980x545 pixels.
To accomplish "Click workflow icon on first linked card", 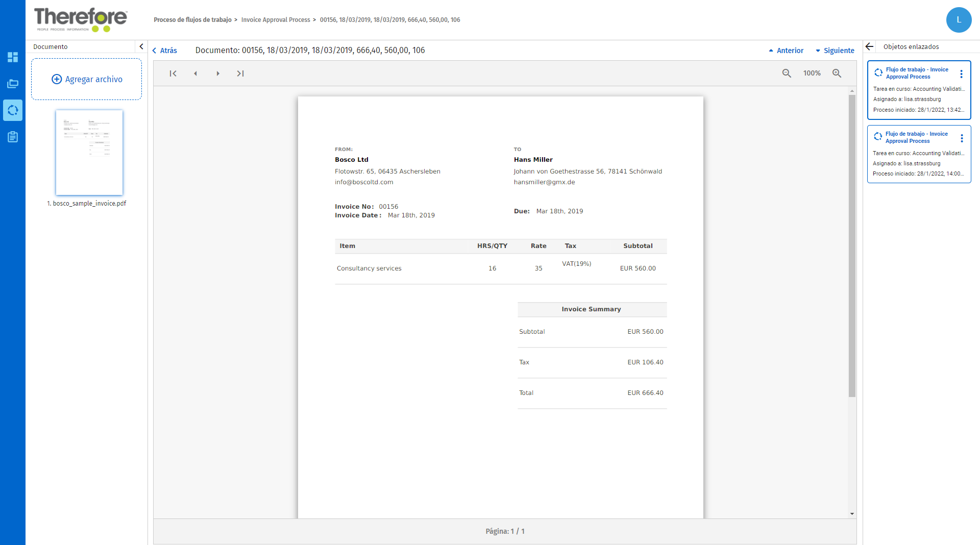I will [x=878, y=72].
